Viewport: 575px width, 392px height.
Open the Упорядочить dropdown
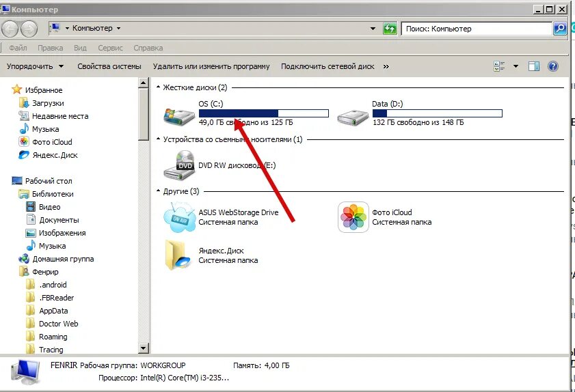pyautogui.click(x=35, y=66)
